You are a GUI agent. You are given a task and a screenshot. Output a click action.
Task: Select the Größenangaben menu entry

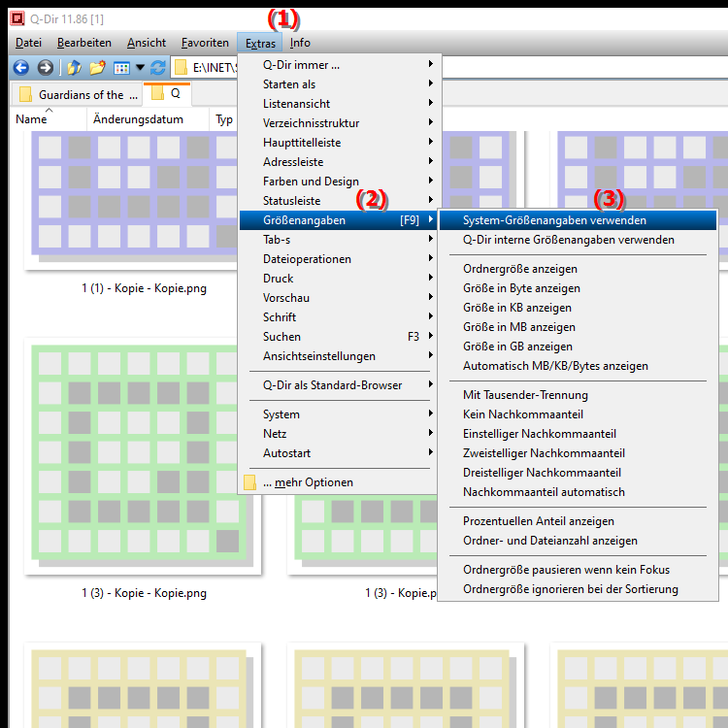(338, 220)
